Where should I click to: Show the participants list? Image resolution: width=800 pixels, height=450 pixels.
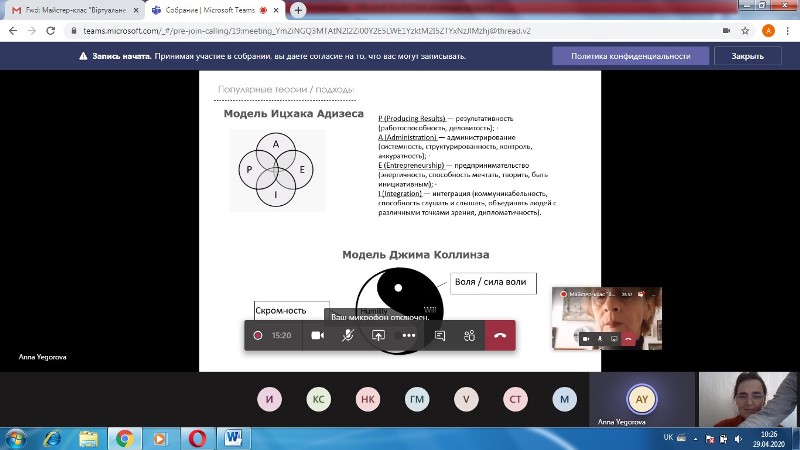[469, 335]
